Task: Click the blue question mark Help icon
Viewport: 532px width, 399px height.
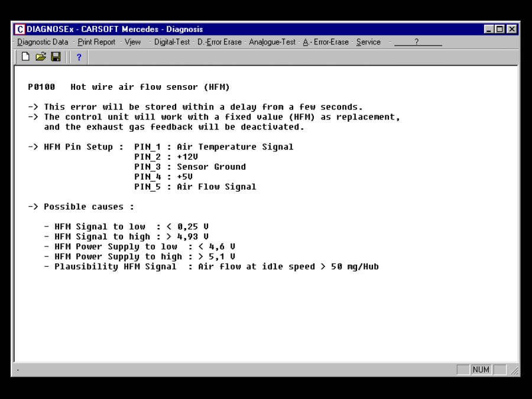Action: click(x=79, y=57)
